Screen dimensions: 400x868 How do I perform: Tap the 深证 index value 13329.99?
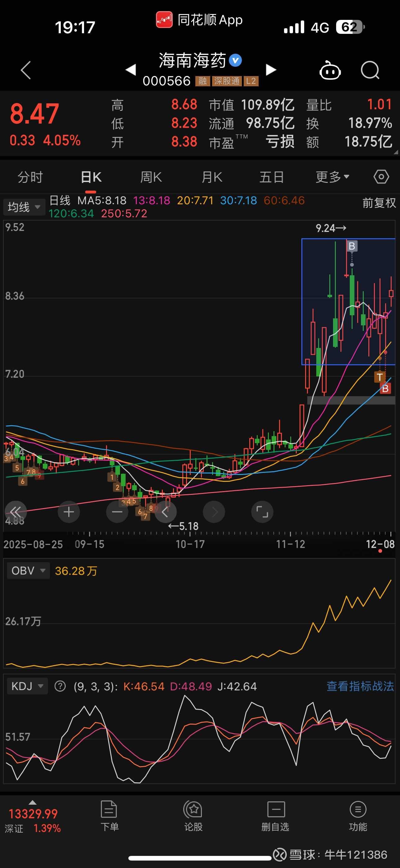tap(33, 814)
